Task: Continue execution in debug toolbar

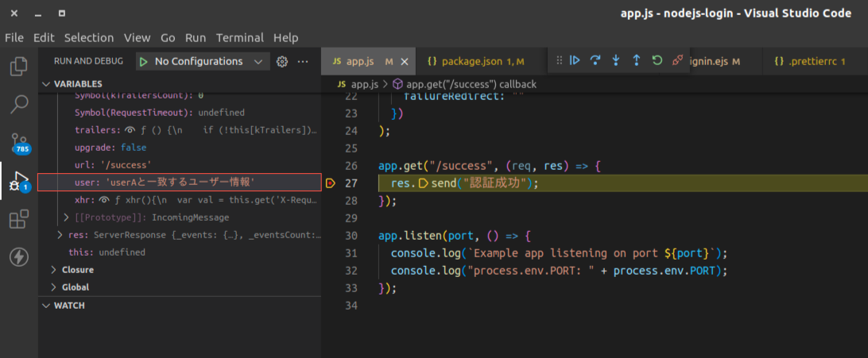Action: (575, 60)
